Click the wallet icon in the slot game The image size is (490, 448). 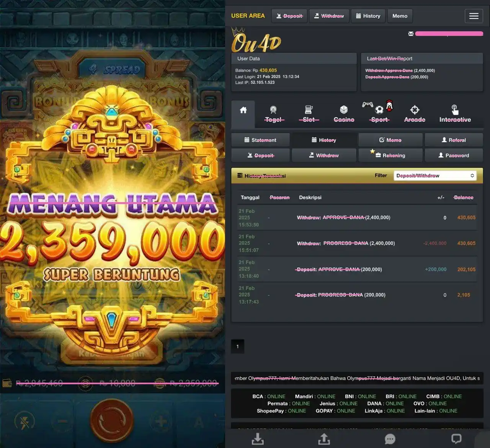pyautogui.click(x=7, y=383)
